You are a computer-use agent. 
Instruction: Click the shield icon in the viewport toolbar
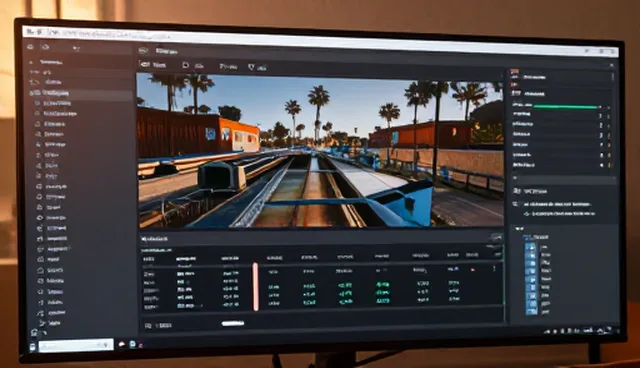pos(251,67)
